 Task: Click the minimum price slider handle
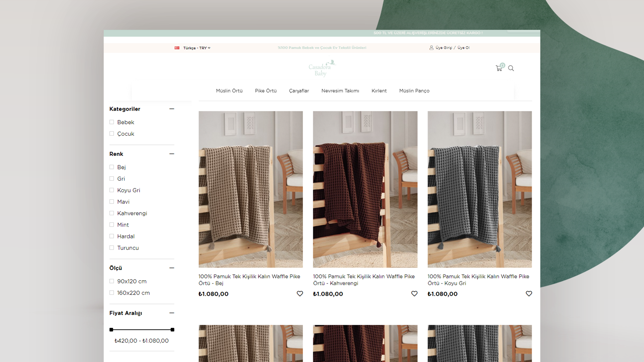[111, 330]
